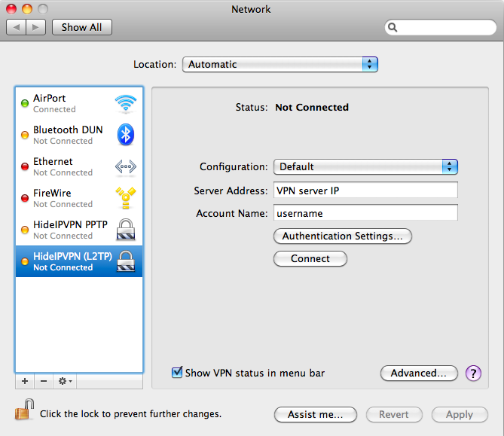Remove selected service with minus button

click(44, 381)
